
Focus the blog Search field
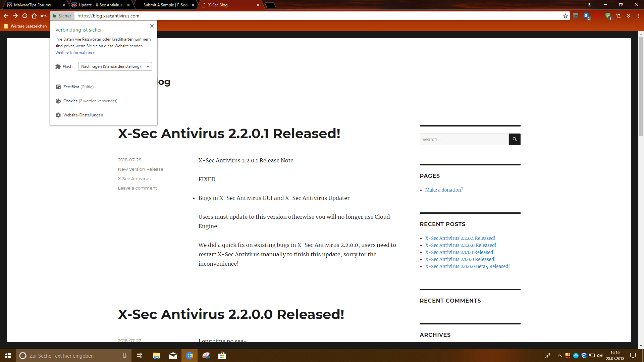(464, 140)
